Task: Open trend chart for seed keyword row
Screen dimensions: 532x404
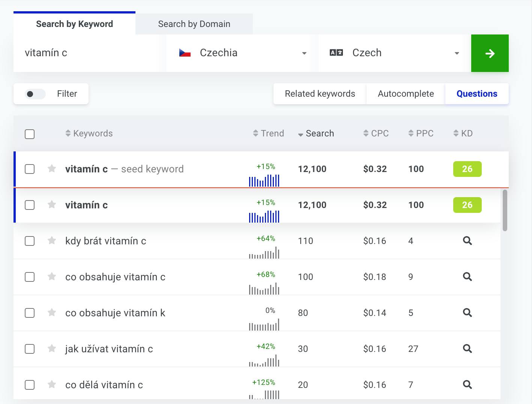Action: tap(264, 181)
